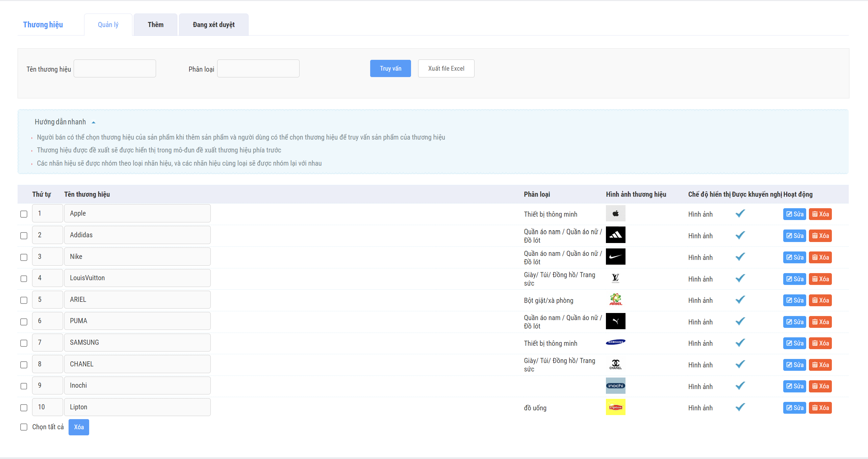
Task: Click the PUMA brand logo image
Action: 615,321
